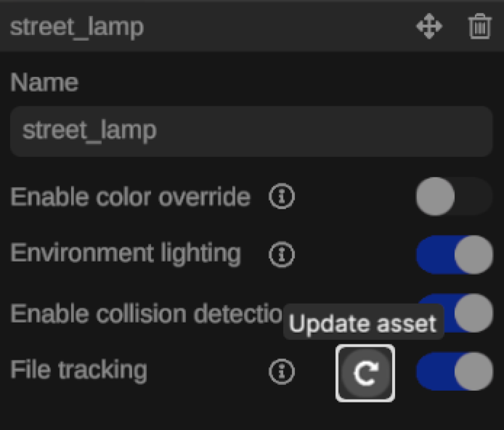Click the Name label above the field
The width and height of the screenshot is (504, 430).
click(x=44, y=82)
